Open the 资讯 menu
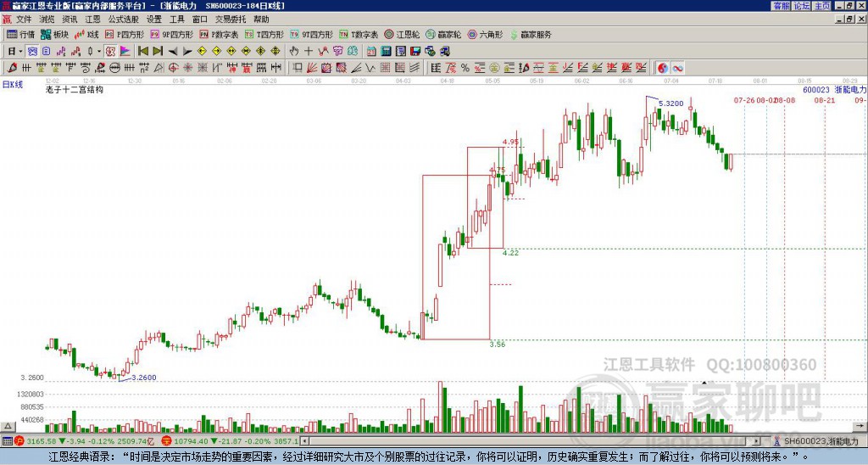 coord(70,20)
